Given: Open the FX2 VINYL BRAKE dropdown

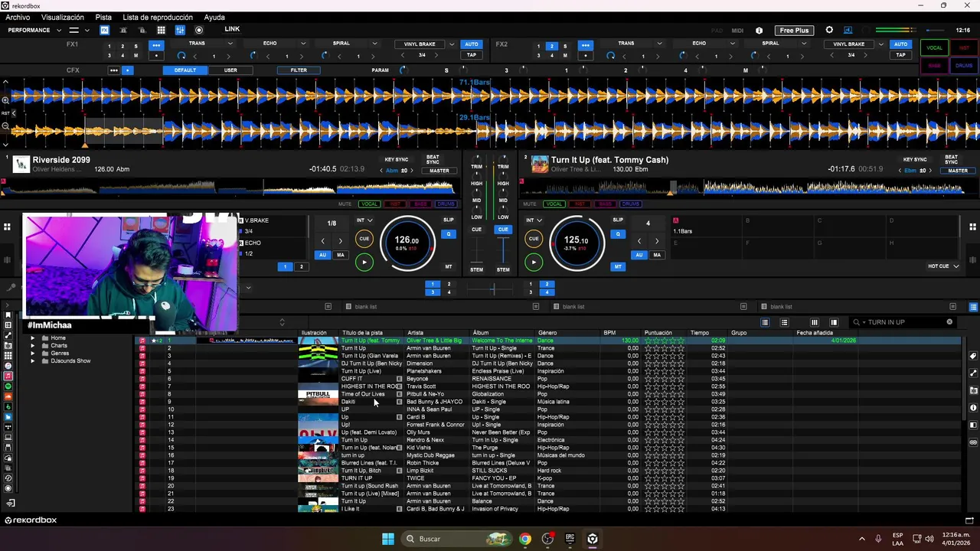Looking at the screenshot, I should (x=881, y=44).
